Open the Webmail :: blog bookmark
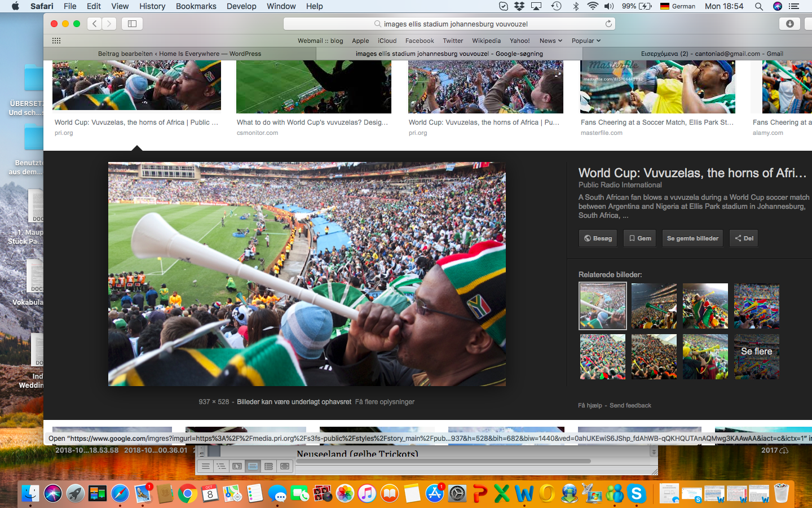 click(x=320, y=41)
